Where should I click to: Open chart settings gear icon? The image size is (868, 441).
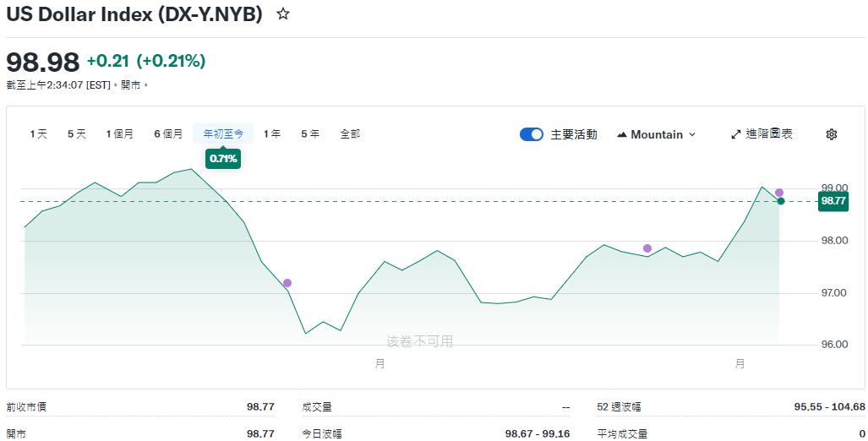(x=832, y=134)
